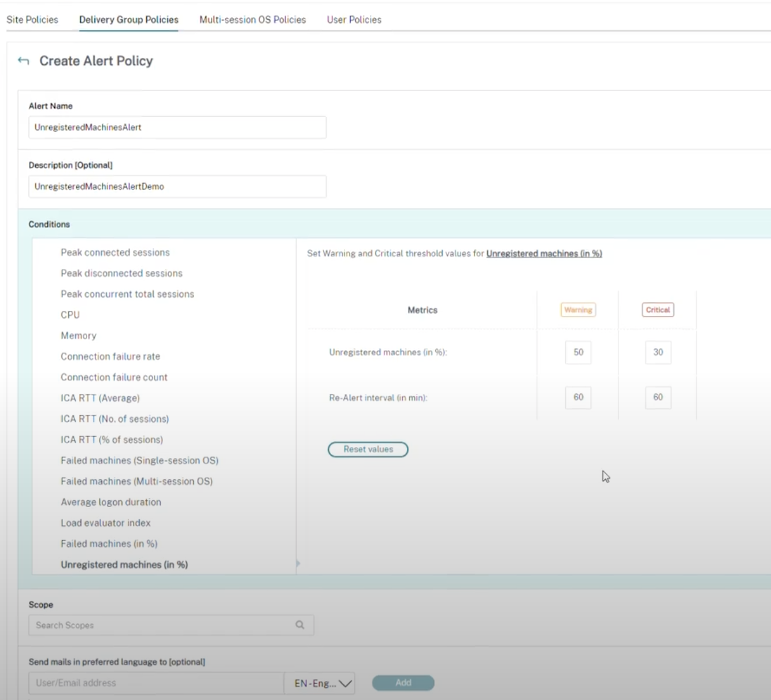Click the User/Email address input box
771x700 pixels.
coord(156,683)
